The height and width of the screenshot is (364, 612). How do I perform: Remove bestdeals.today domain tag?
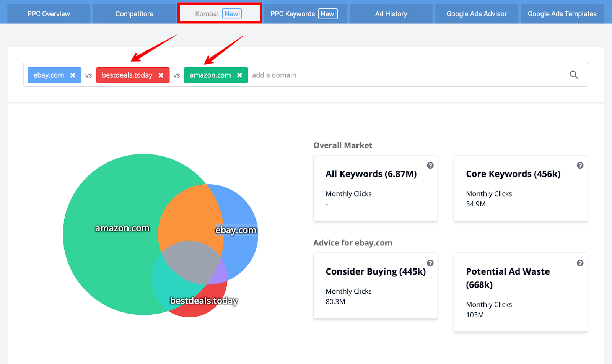tap(161, 75)
